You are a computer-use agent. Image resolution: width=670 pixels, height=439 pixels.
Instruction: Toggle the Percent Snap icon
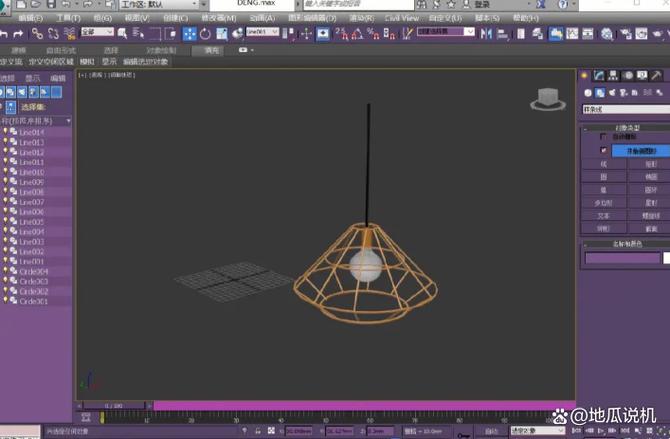tap(373, 33)
